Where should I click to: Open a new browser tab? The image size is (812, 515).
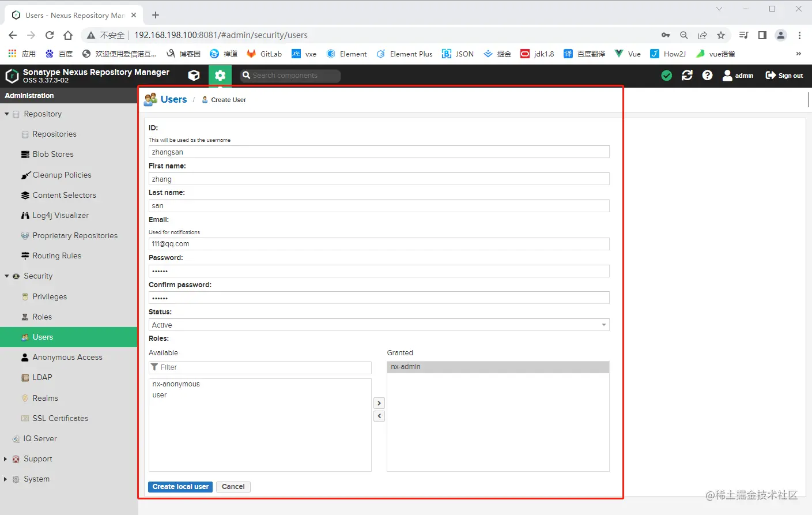tap(156, 15)
